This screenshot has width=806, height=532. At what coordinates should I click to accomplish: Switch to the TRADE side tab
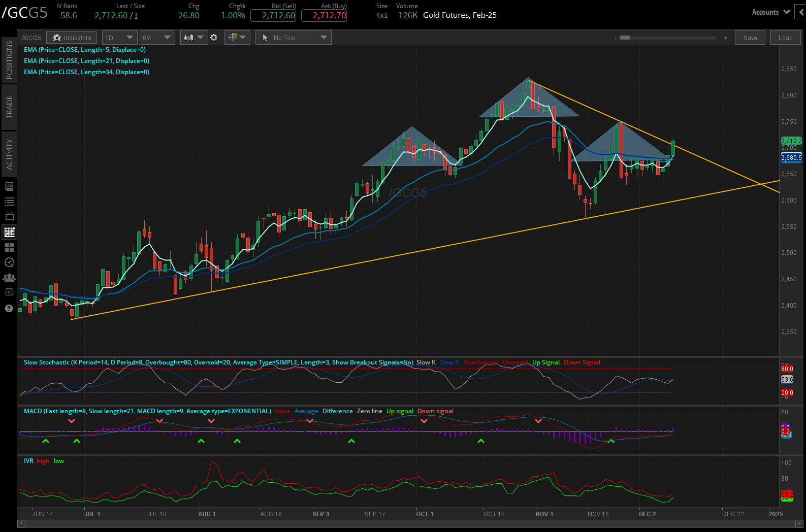click(x=9, y=107)
